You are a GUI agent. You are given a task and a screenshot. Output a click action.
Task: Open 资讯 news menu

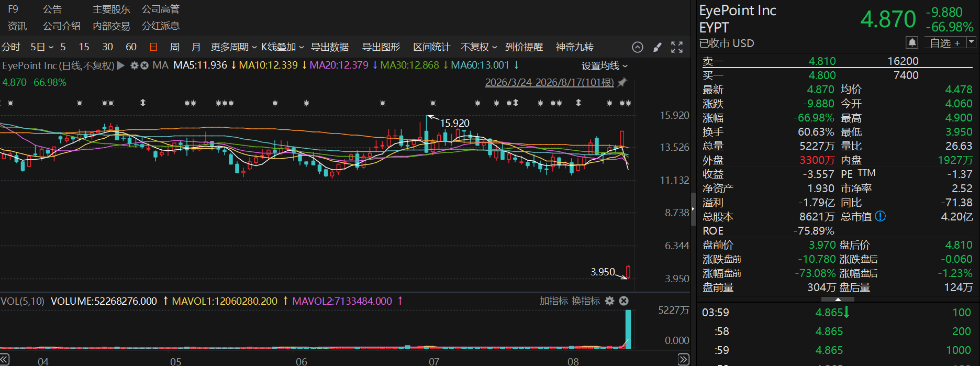(17, 26)
